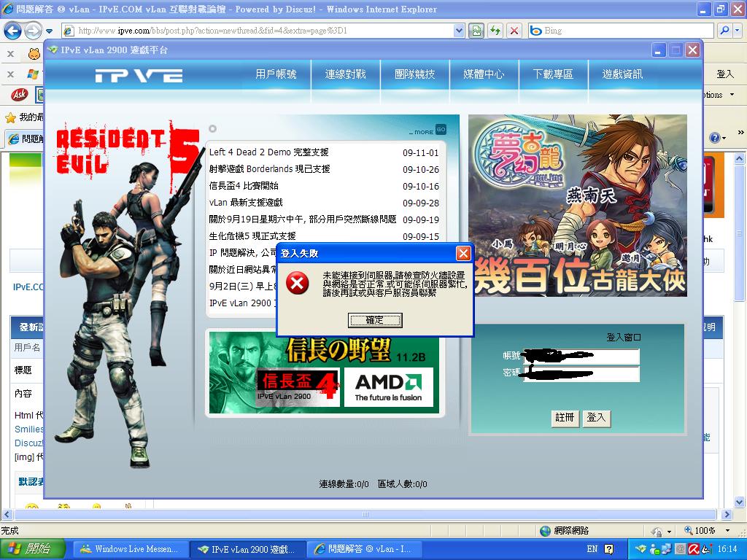Click the IE stop loading X icon

[514, 31]
